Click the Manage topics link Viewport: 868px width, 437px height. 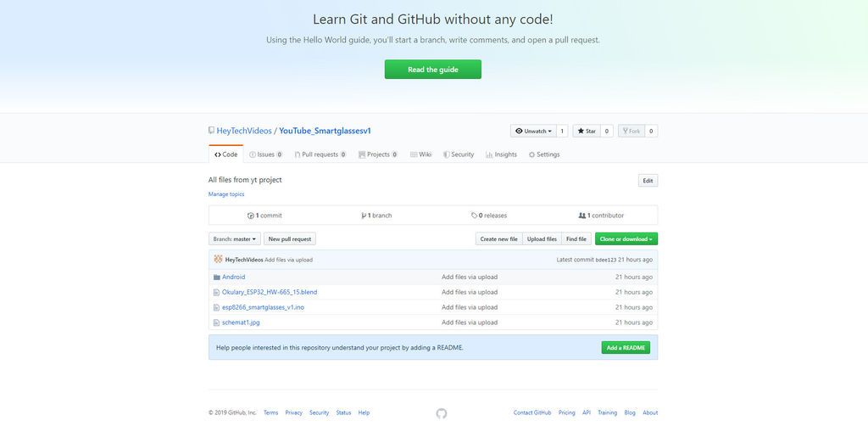(226, 194)
